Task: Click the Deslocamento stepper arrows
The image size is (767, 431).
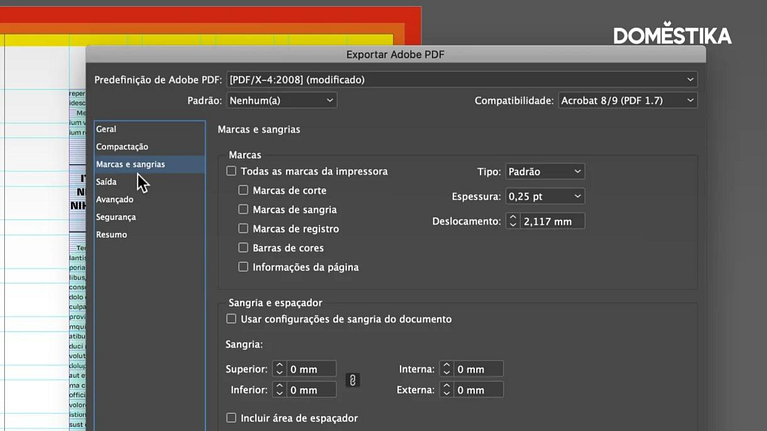Action: point(514,221)
